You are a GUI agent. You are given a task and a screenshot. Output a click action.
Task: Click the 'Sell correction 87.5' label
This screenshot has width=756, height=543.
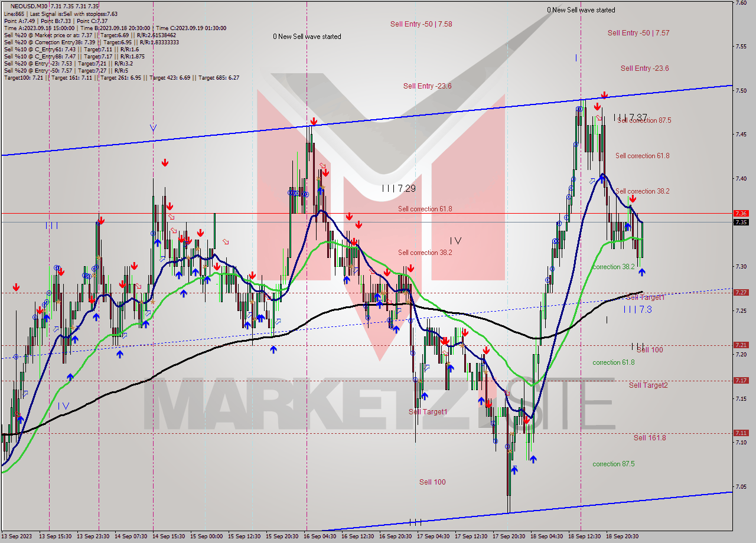tap(644, 120)
